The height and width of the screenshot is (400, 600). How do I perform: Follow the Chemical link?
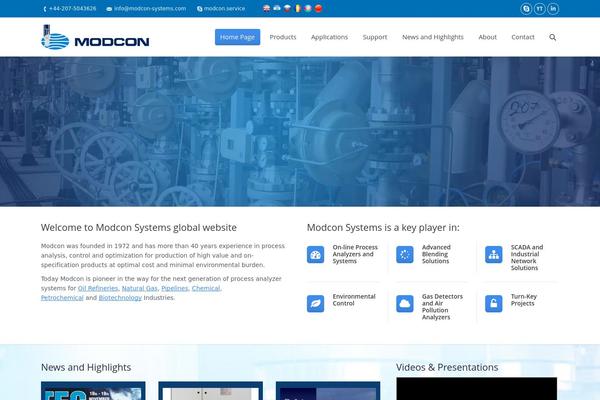point(206,288)
